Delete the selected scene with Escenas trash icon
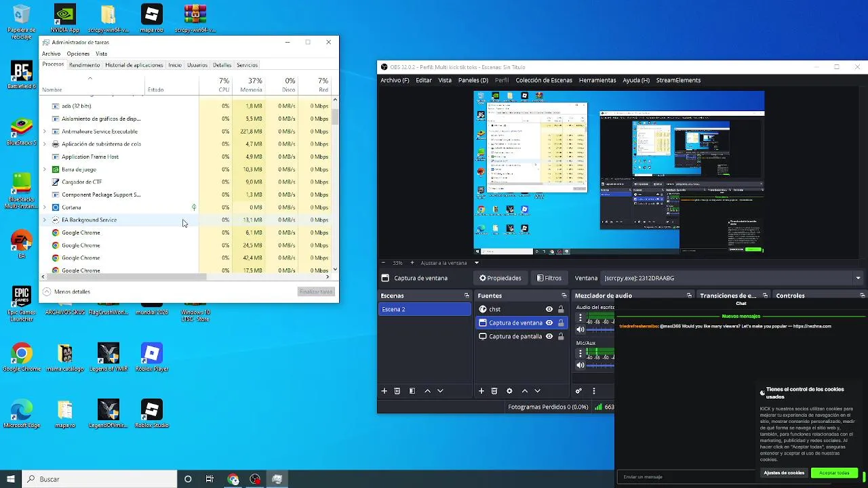Screen dimensions: 868x488 pos(397,391)
